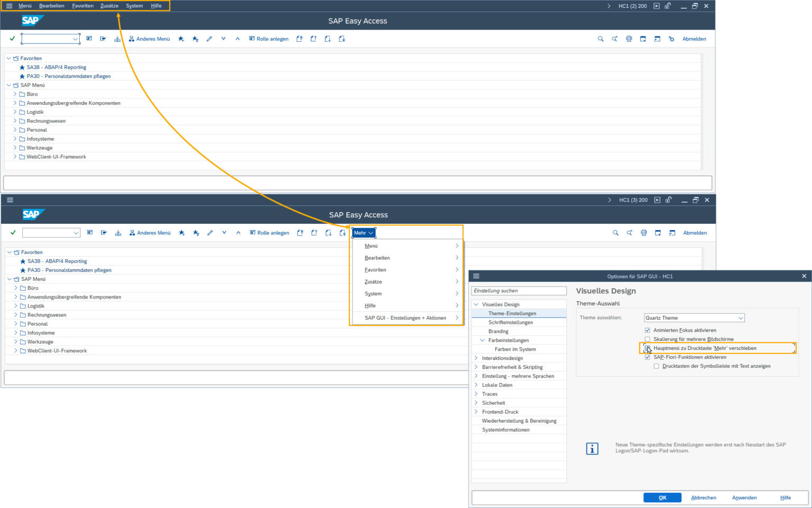Click OK in the options dialog
This screenshot has height=508, width=812.
point(662,497)
